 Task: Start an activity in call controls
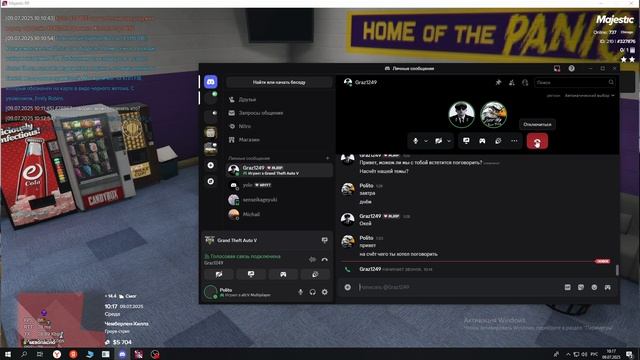pos(482,141)
